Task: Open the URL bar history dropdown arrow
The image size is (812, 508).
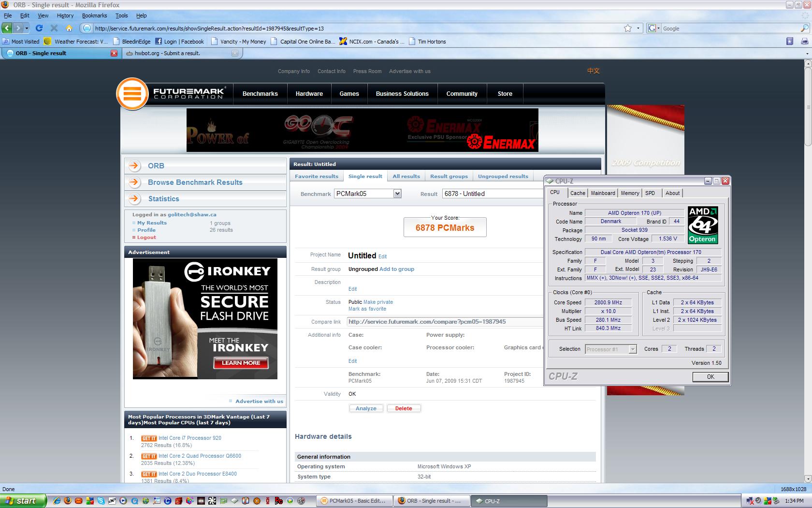Action: click(x=638, y=28)
